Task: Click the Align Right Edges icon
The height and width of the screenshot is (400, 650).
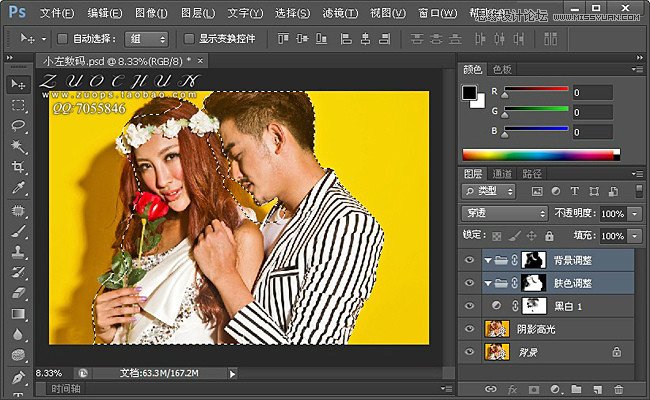Action: point(385,39)
